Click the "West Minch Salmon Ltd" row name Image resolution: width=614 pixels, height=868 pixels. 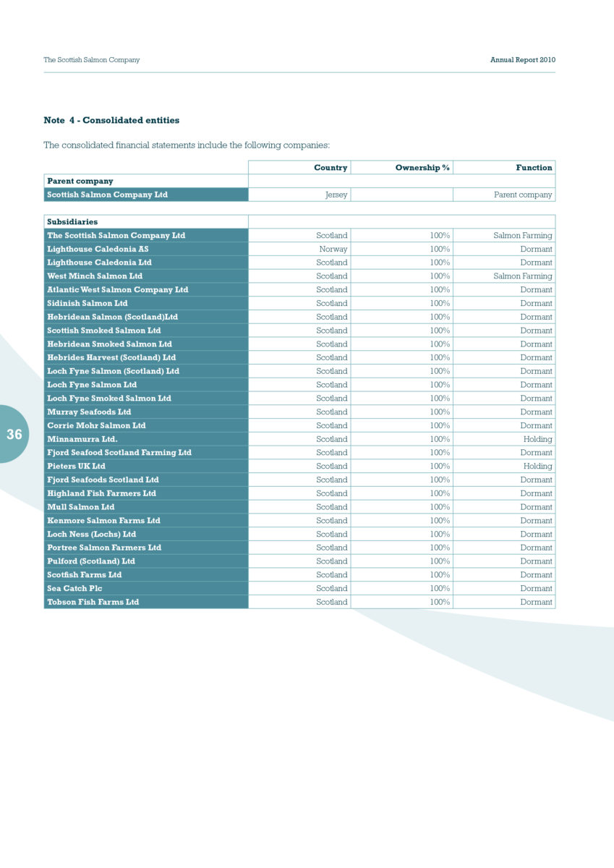click(95, 276)
